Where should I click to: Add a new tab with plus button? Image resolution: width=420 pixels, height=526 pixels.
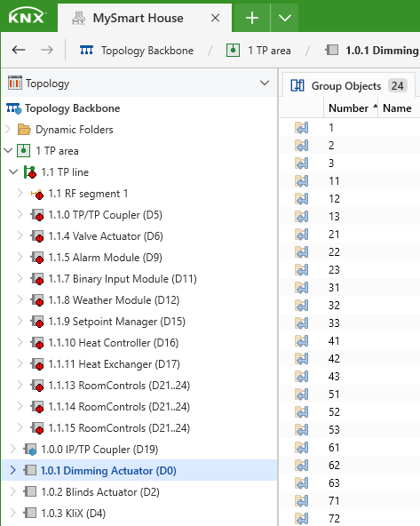252,18
